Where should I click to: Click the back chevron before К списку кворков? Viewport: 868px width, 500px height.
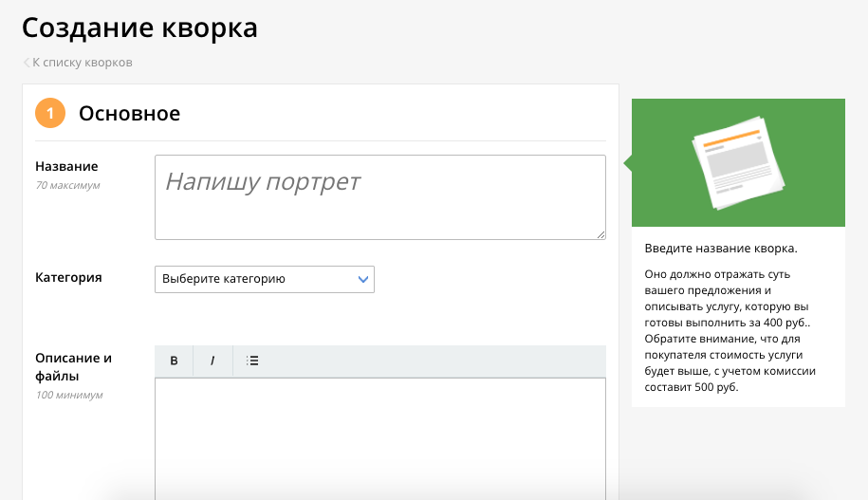(26, 63)
